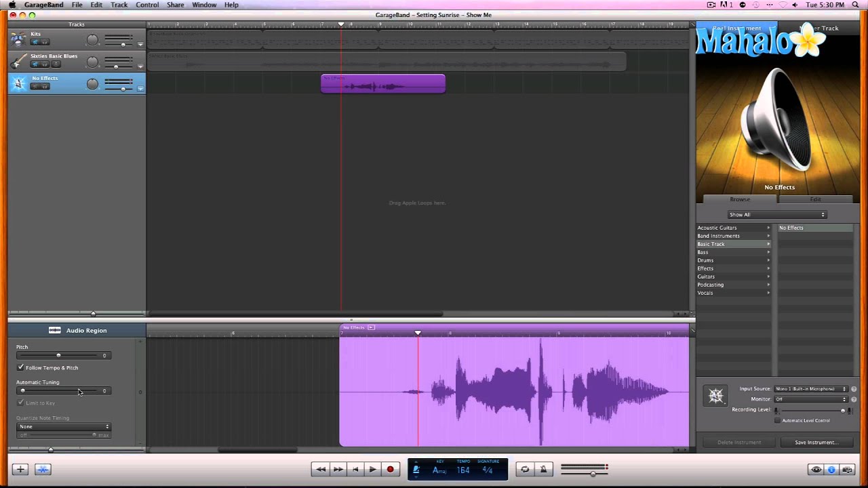
Task: Select the Podcasting category
Action: coord(734,285)
